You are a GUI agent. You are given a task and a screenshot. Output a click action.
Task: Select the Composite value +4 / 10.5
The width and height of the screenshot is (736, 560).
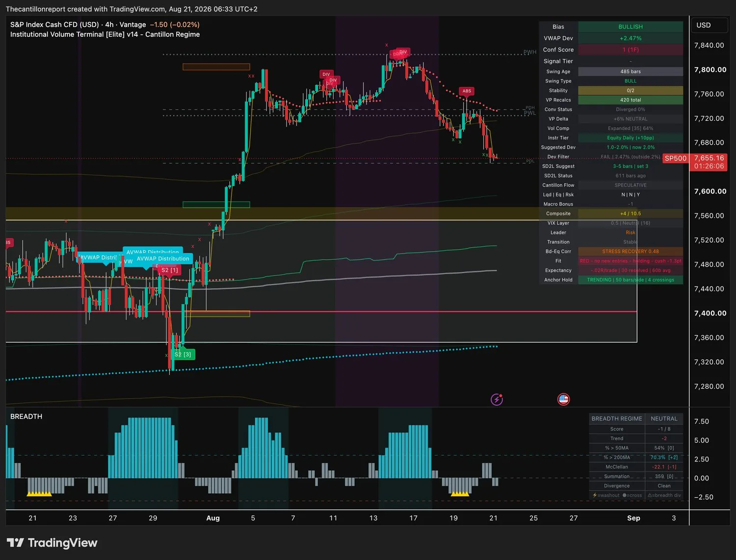tap(631, 214)
